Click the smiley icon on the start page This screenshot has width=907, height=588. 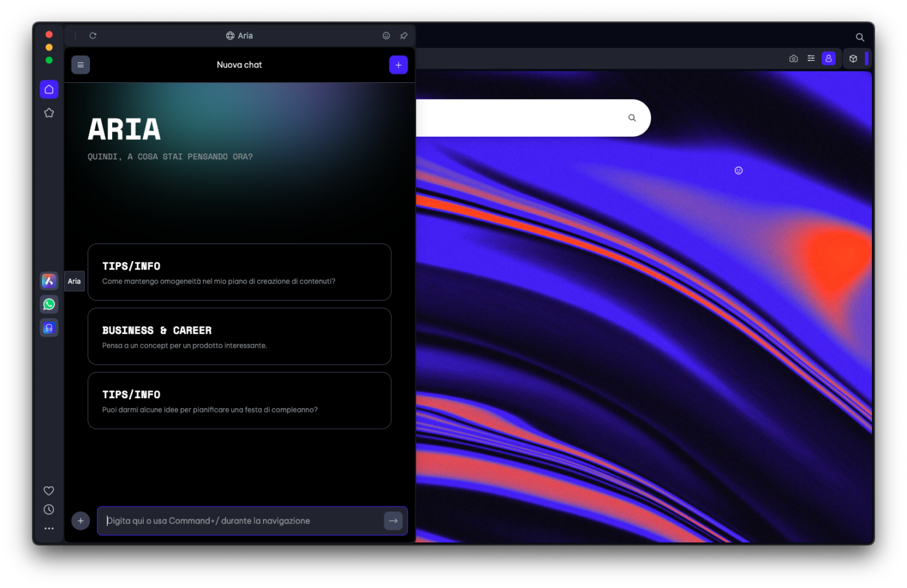tap(739, 170)
